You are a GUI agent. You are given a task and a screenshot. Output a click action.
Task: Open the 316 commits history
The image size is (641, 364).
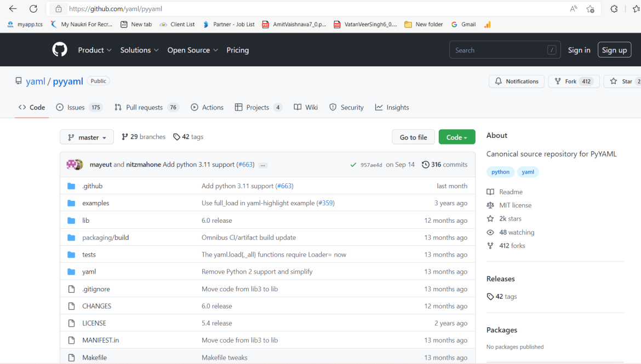click(x=444, y=165)
